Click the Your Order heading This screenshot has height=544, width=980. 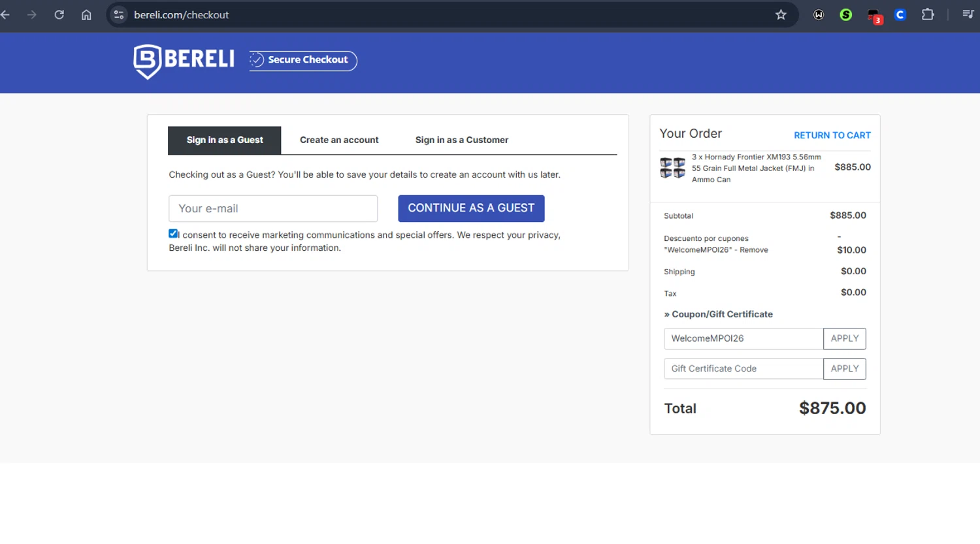(691, 133)
